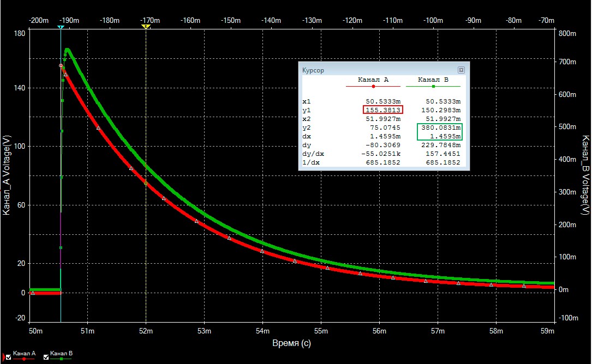Close the Курсор data window
Image resolution: width=592 pixels, height=364 pixels.
[x=461, y=70]
